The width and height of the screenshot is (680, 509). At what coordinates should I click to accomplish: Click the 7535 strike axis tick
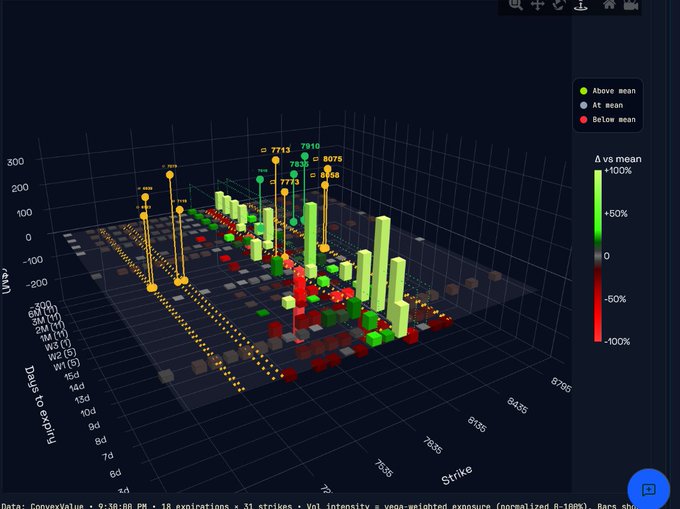point(383,469)
